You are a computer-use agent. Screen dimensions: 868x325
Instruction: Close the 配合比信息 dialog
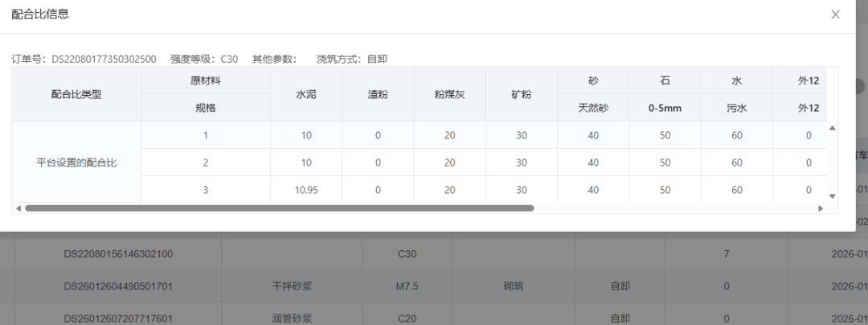click(x=835, y=14)
